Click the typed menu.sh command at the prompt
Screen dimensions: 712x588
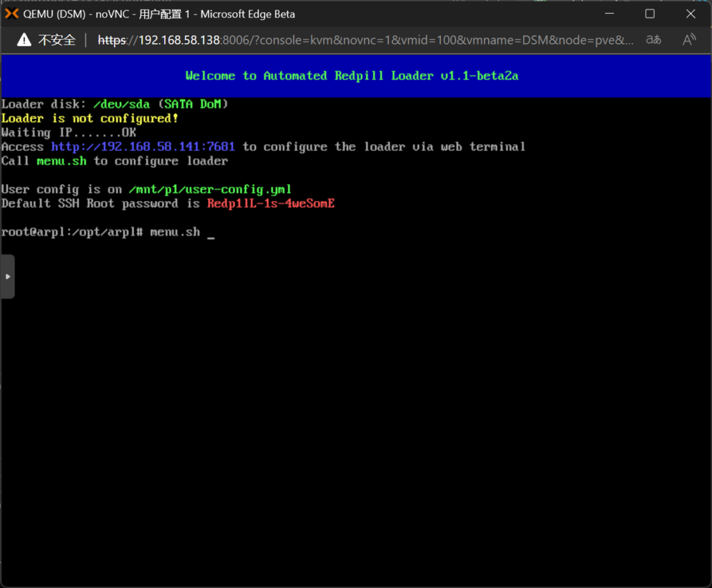tap(175, 232)
